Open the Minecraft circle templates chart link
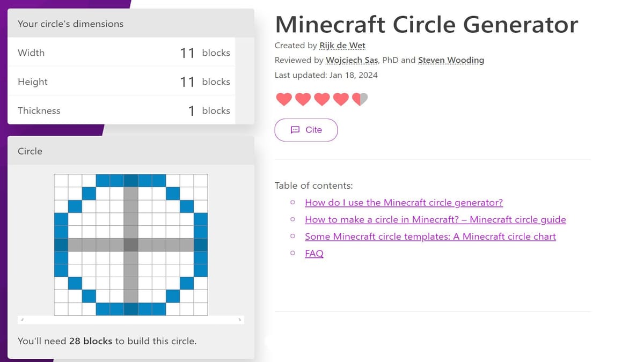Viewport: 644px width, 362px height. (430, 236)
